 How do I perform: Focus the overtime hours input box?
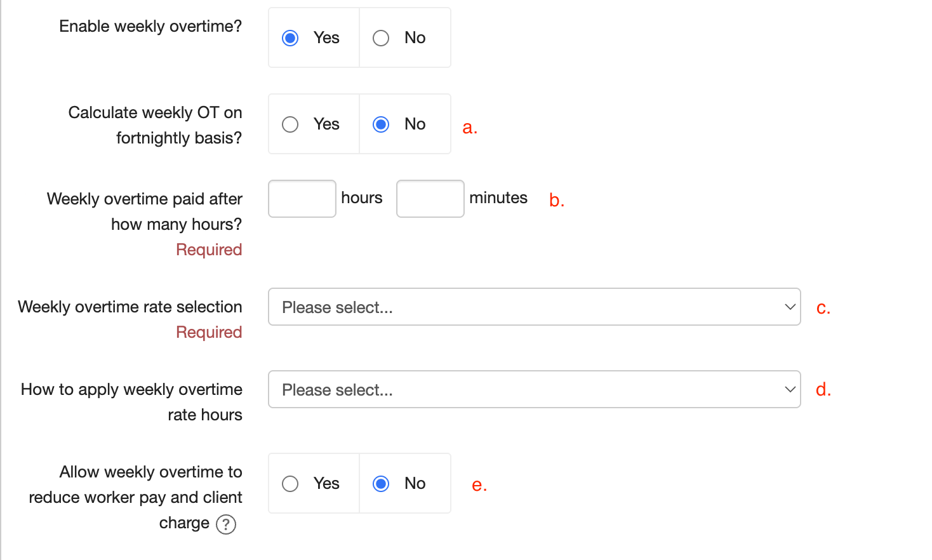coord(302,199)
